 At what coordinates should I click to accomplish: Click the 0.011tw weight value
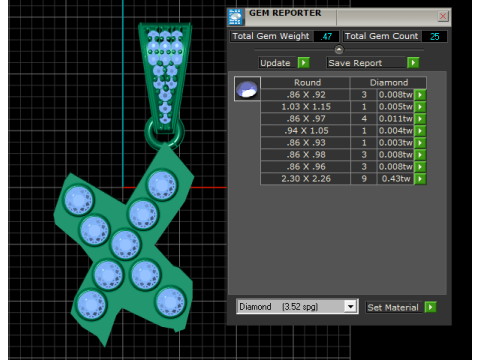tap(396, 119)
